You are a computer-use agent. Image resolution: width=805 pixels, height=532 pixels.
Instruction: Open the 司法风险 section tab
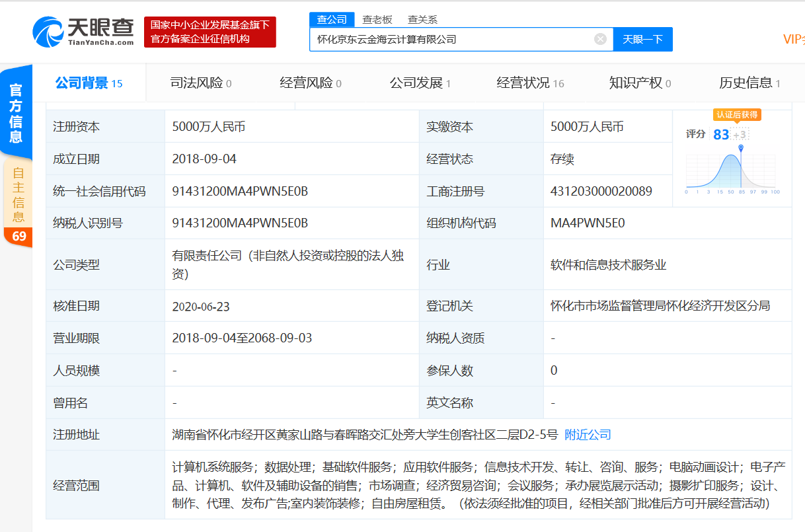[x=201, y=83]
